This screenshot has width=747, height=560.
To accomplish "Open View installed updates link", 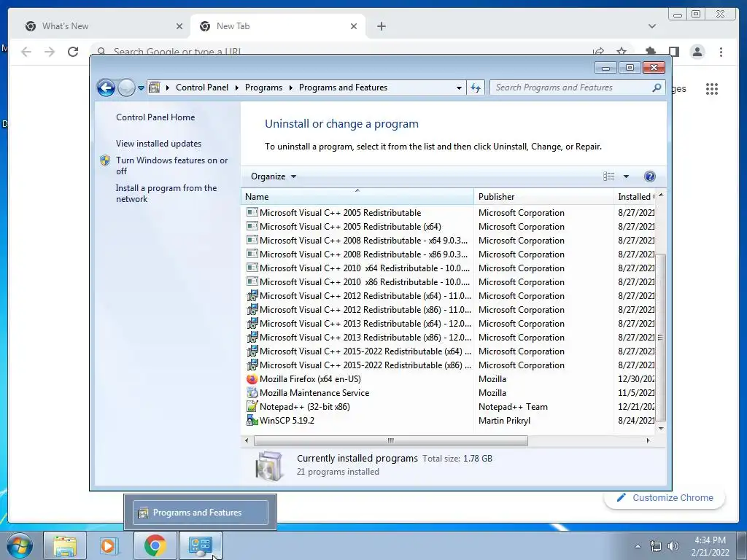I will pyautogui.click(x=158, y=144).
